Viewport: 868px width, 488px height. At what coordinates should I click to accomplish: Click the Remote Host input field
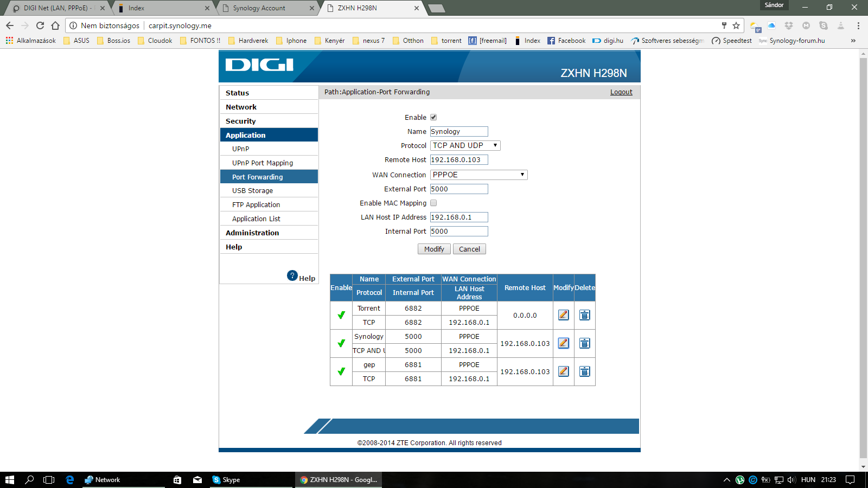(x=459, y=159)
